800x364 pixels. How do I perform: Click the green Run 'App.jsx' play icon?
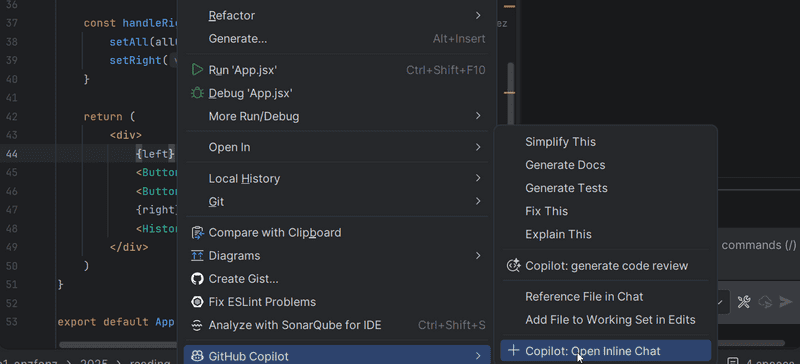coord(197,70)
